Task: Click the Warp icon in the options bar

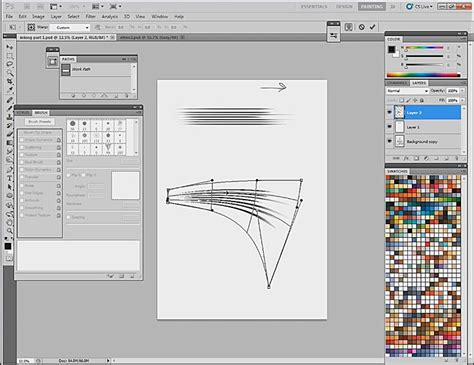Action: click(31, 27)
